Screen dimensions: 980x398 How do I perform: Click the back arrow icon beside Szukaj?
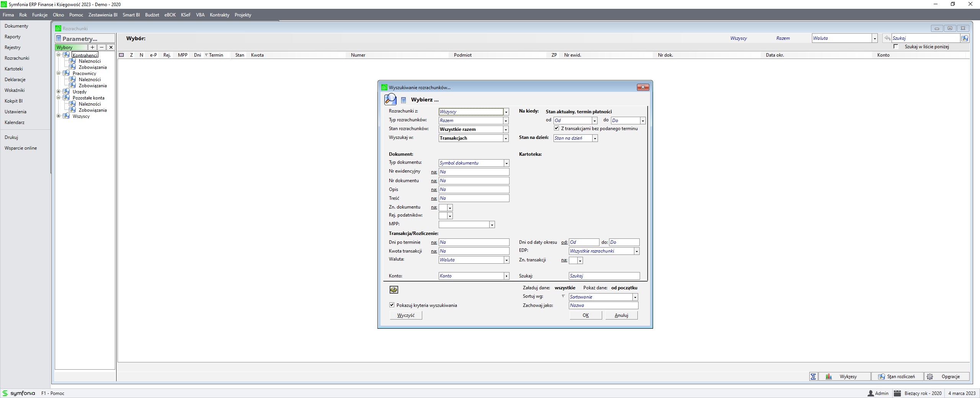887,38
